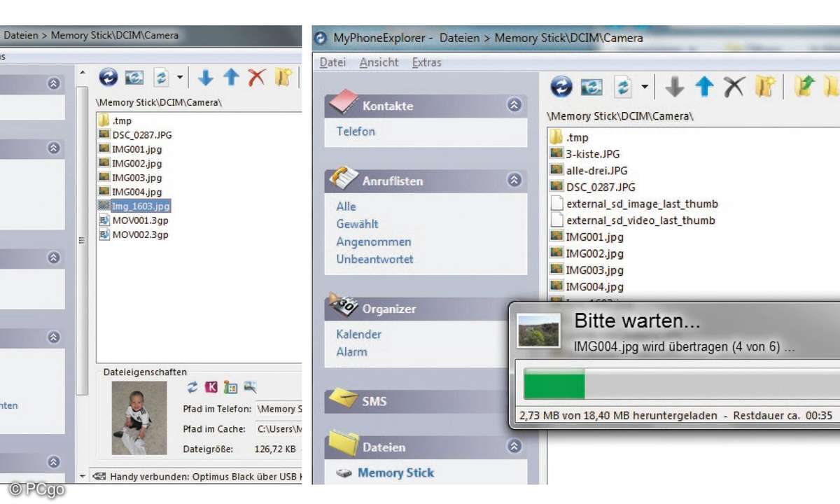
Task: Click round blue refresh icon in left window
Action: click(108, 77)
